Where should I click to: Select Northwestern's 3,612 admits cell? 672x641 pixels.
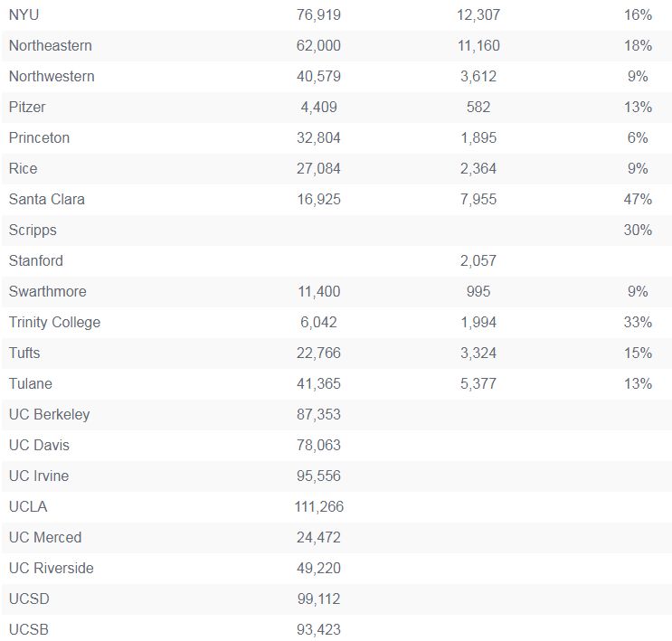(478, 76)
